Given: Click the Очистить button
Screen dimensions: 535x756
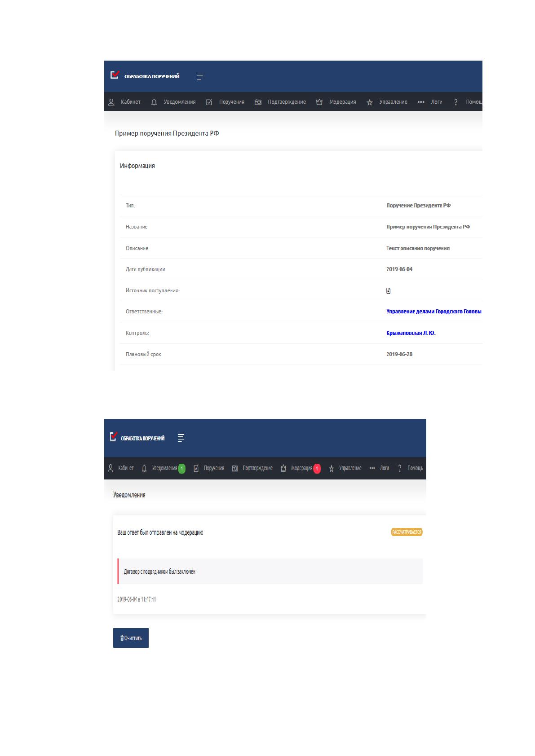Looking at the screenshot, I should click(131, 638).
